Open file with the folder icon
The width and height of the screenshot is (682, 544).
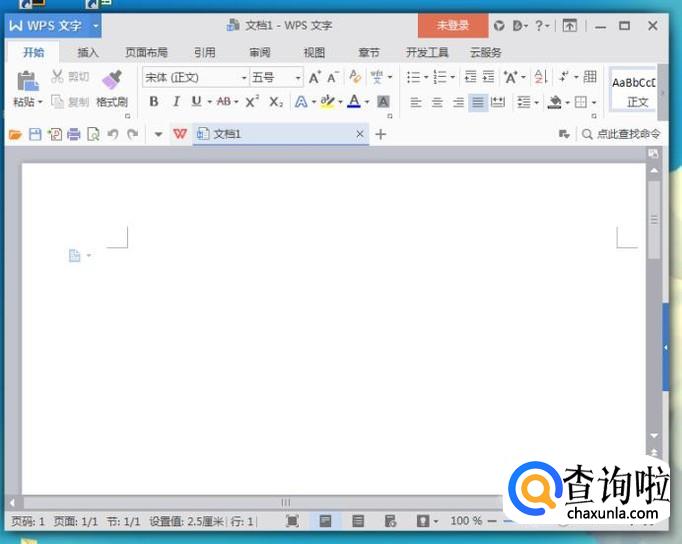pyautogui.click(x=15, y=134)
